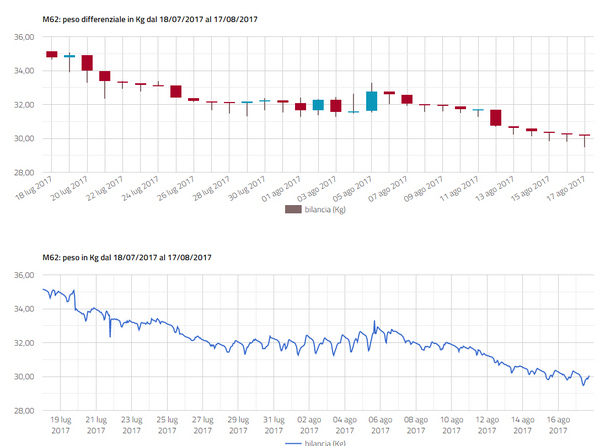Click the first red candlestick at 18 lug 2017

tap(52, 54)
